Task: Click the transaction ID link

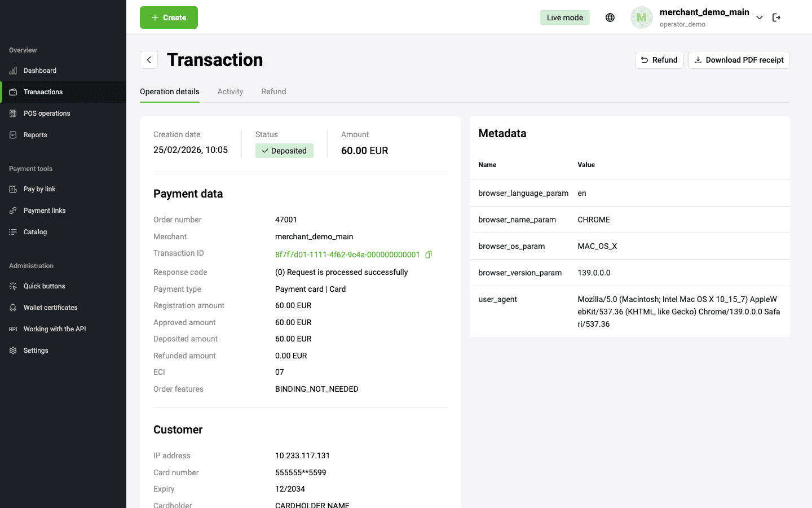Action: 347,255
